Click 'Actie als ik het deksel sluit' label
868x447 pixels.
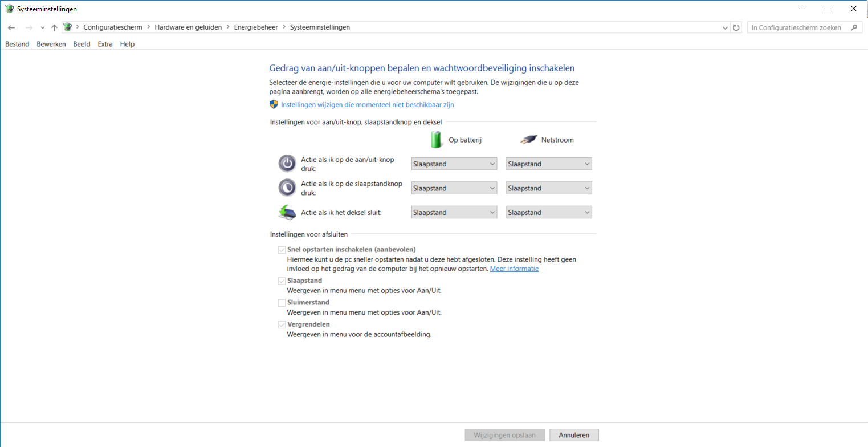click(341, 212)
